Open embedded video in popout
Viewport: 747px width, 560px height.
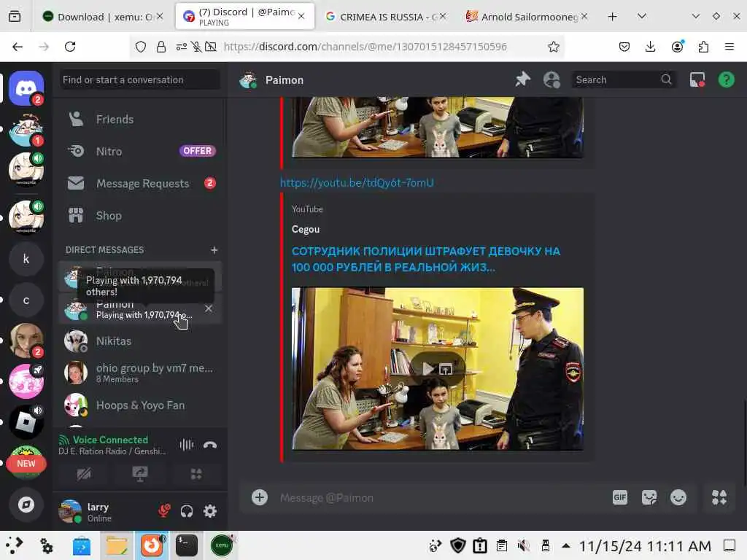pos(446,368)
